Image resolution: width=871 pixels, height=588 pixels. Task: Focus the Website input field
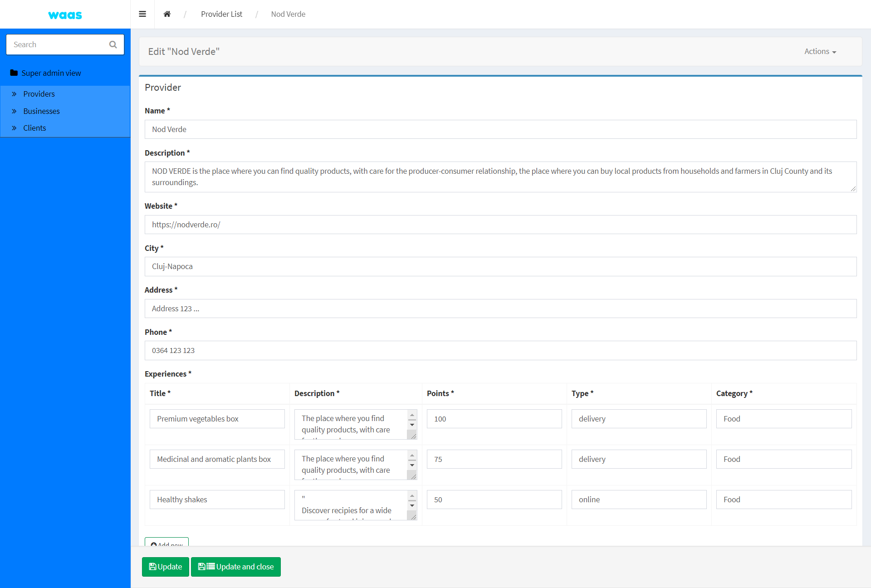(x=500, y=225)
